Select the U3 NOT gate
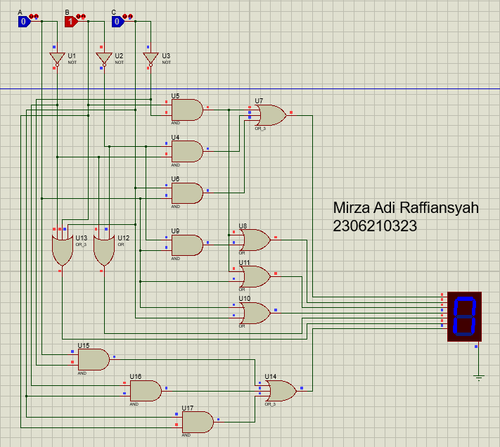Screen dimensions: 500x447 tap(151, 59)
